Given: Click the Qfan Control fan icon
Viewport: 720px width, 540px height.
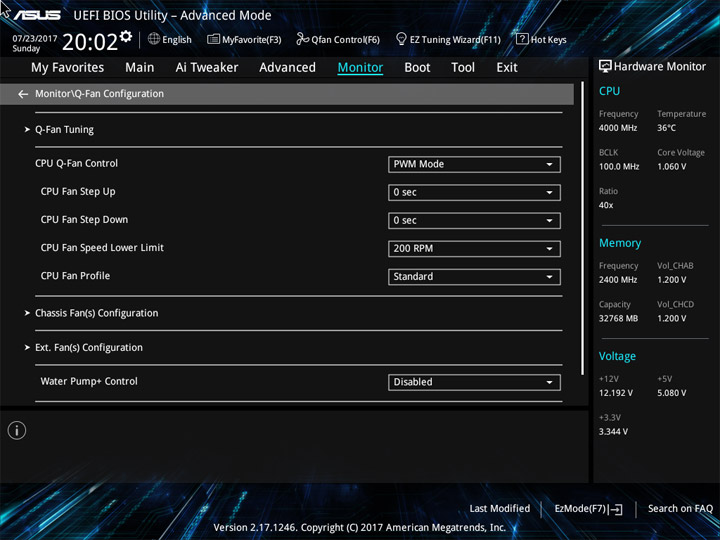Looking at the screenshot, I should [302, 39].
